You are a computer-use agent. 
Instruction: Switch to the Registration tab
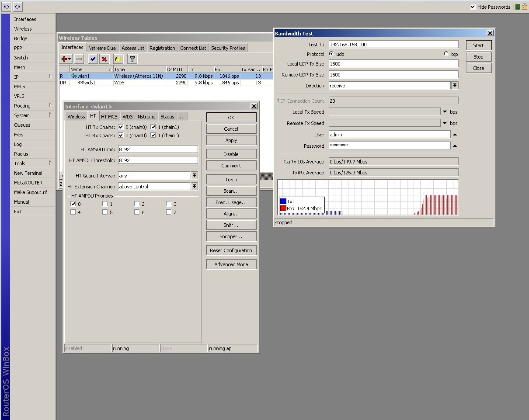pyautogui.click(x=162, y=48)
